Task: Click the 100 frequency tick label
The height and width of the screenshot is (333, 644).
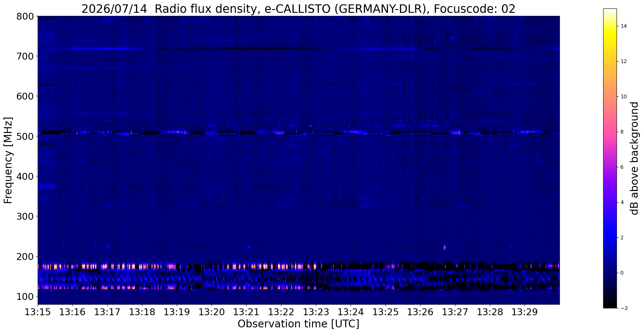Action: [25, 296]
